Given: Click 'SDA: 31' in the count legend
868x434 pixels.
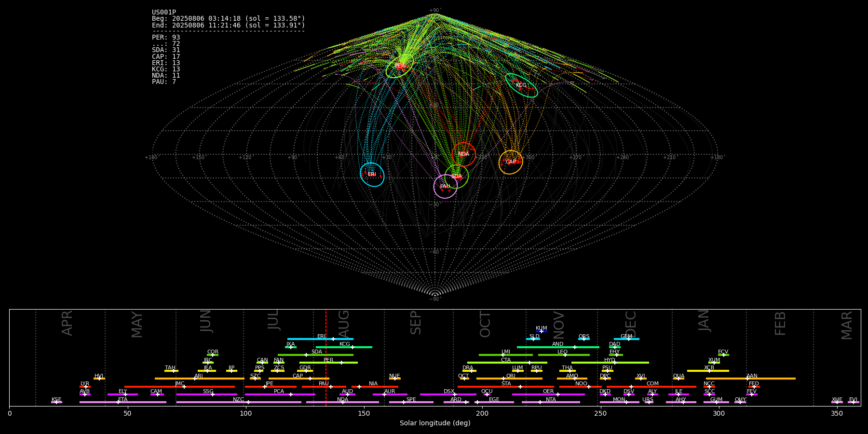Looking at the screenshot, I should coord(166,50).
